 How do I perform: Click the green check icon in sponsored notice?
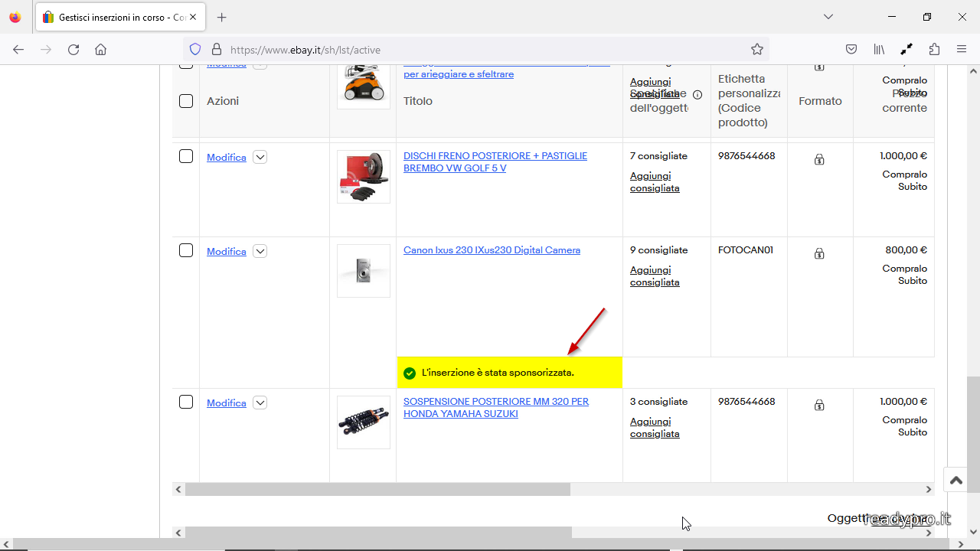[x=410, y=373]
